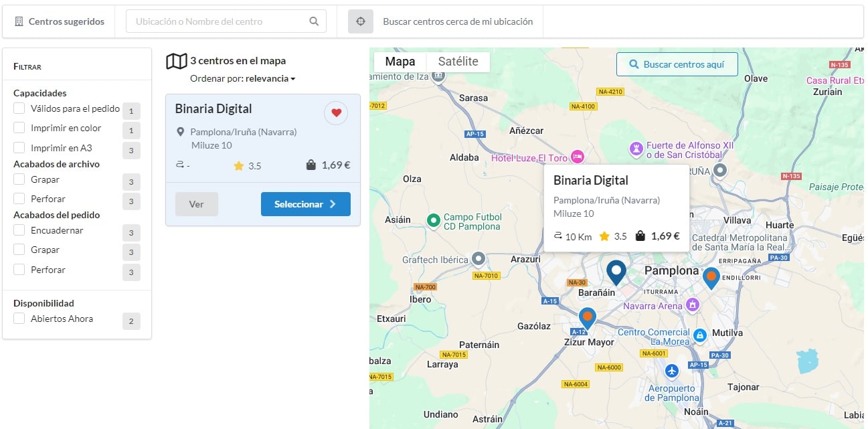Click the dark blue selected map pin
This screenshot has height=429, width=868.
(x=616, y=271)
